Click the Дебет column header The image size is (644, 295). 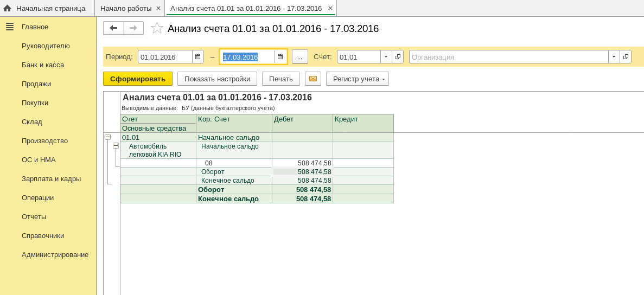click(x=302, y=124)
